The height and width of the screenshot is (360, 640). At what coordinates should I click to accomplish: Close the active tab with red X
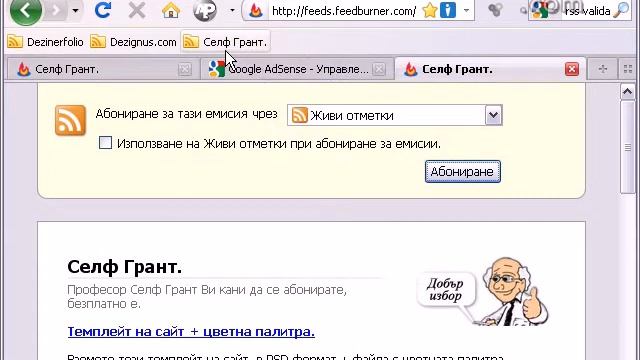(572, 69)
